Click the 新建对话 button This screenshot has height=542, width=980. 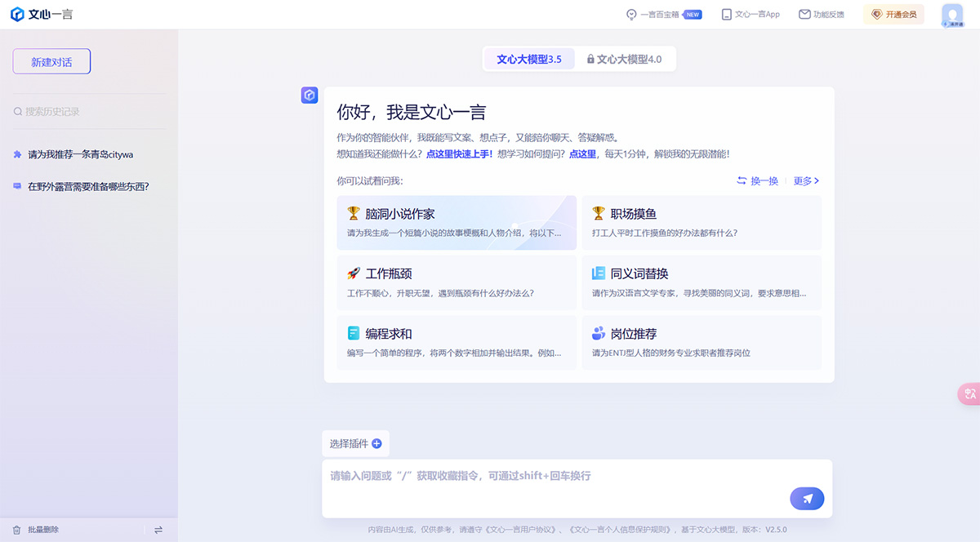(x=51, y=60)
